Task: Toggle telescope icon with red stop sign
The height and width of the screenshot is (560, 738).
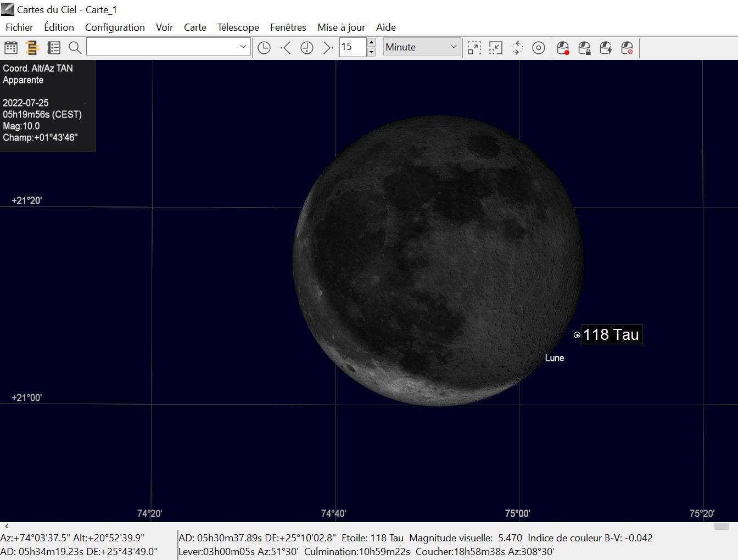Action: pos(627,48)
